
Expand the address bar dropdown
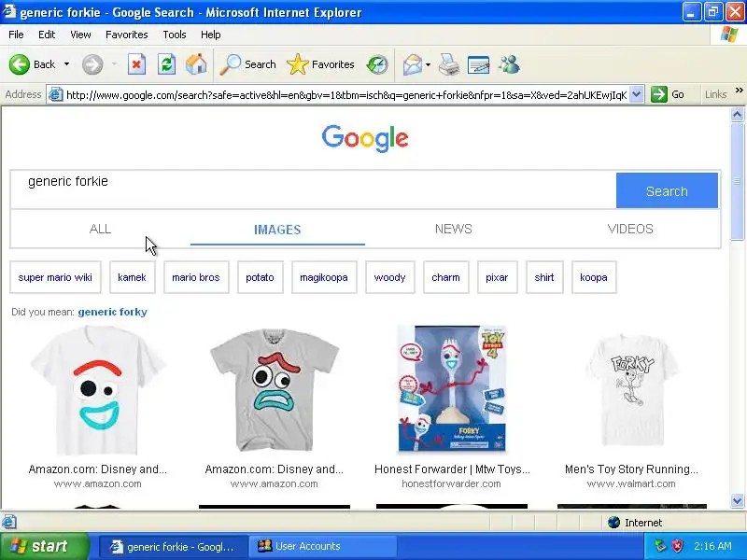pos(637,94)
